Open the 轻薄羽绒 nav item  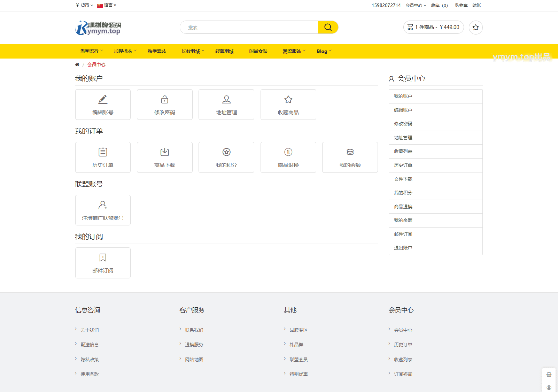224,51
